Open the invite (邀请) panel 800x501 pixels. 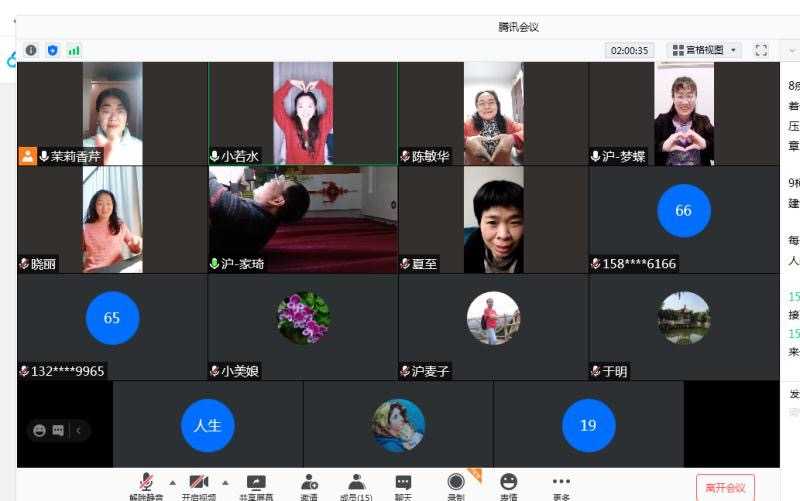click(309, 484)
